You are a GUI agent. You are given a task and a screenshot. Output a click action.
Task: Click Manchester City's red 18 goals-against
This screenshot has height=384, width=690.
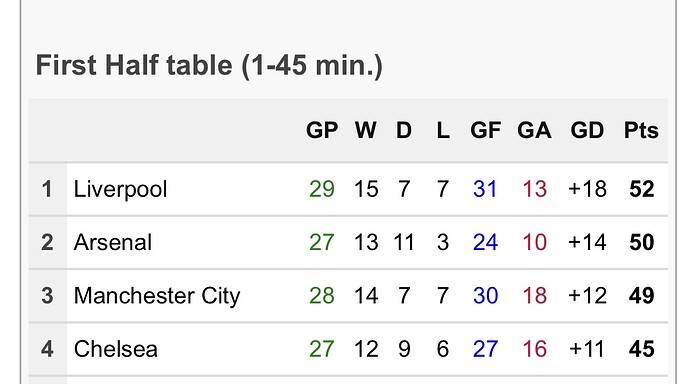[x=535, y=296]
